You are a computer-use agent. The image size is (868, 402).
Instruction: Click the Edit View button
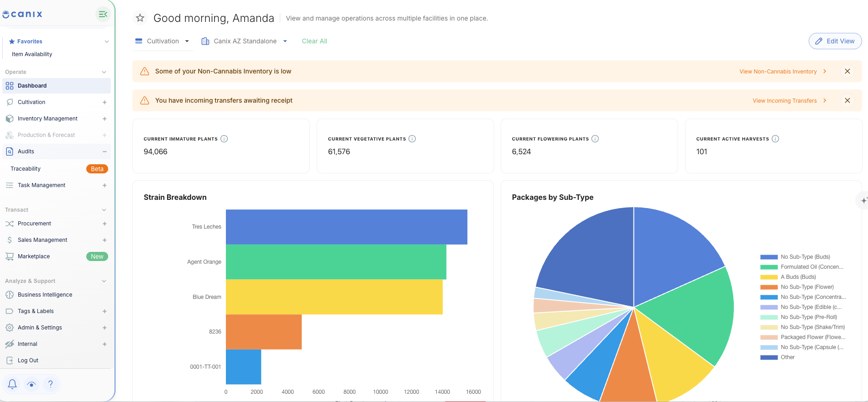pos(835,41)
